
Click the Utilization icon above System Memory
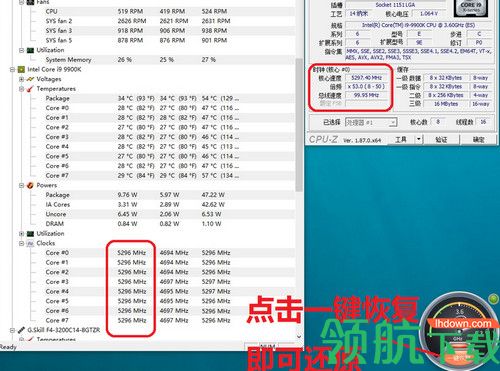coord(30,50)
